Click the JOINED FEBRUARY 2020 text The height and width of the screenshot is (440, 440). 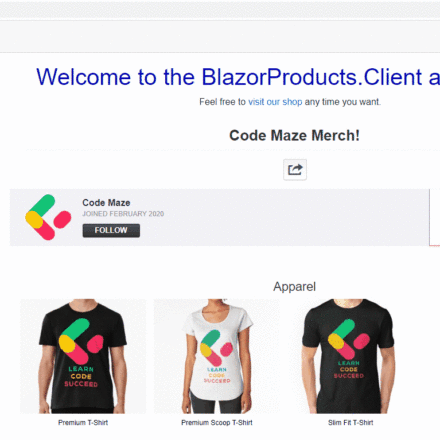pyautogui.click(x=123, y=214)
